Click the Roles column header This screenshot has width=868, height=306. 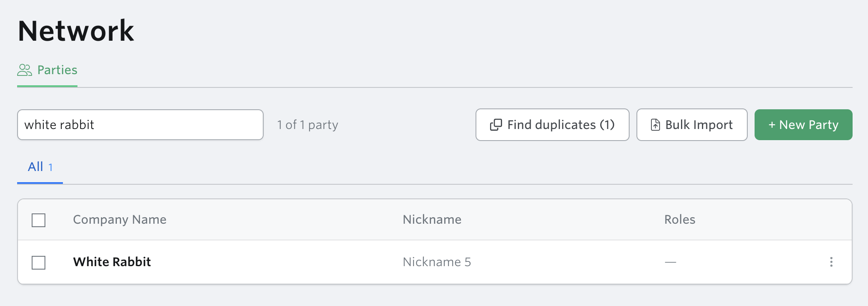[680, 219]
